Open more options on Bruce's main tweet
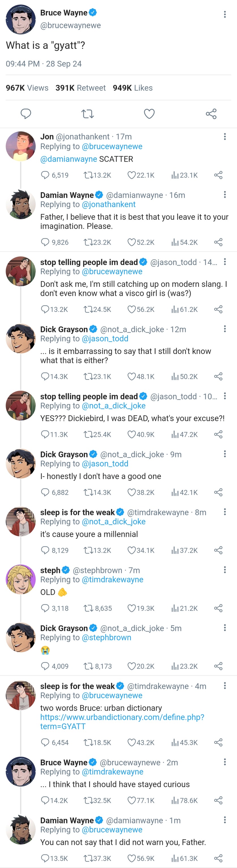237x868 pixels. pyautogui.click(x=225, y=14)
